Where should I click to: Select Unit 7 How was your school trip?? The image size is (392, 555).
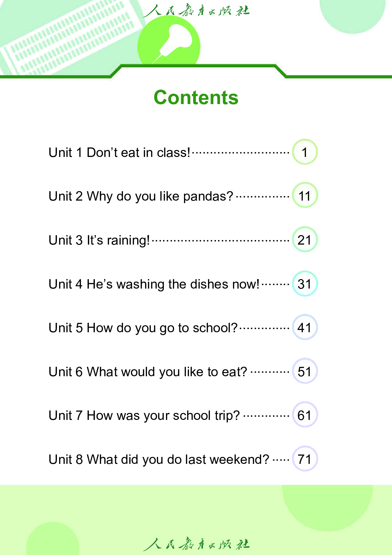[144, 415]
